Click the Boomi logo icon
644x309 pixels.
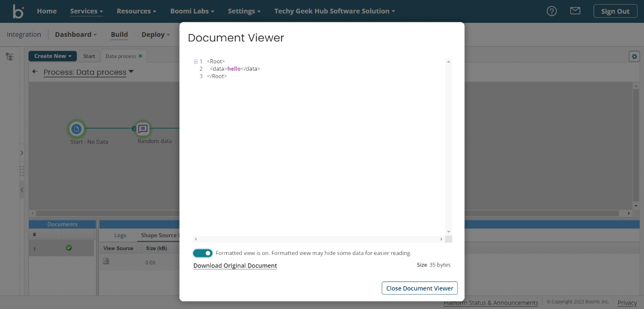click(18, 11)
